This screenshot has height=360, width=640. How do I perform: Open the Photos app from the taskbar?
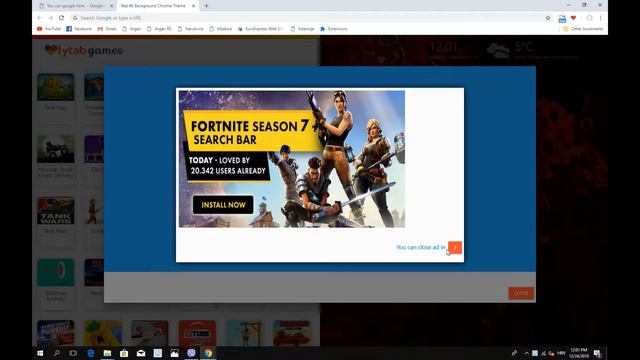pos(174,353)
